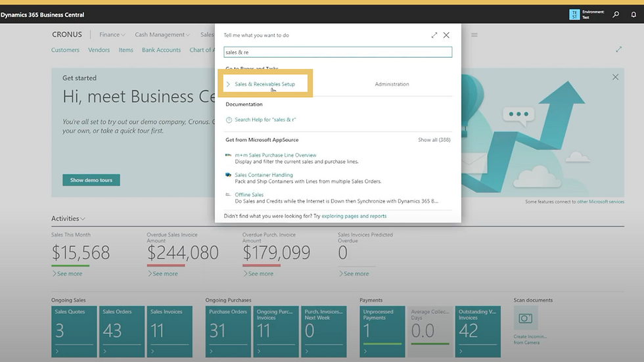
Task: Click the Show demo tours button
Action: pyautogui.click(x=91, y=180)
